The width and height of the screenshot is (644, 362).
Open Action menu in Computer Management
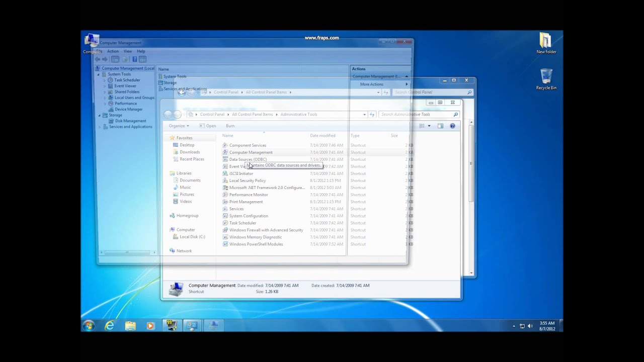pos(113,51)
